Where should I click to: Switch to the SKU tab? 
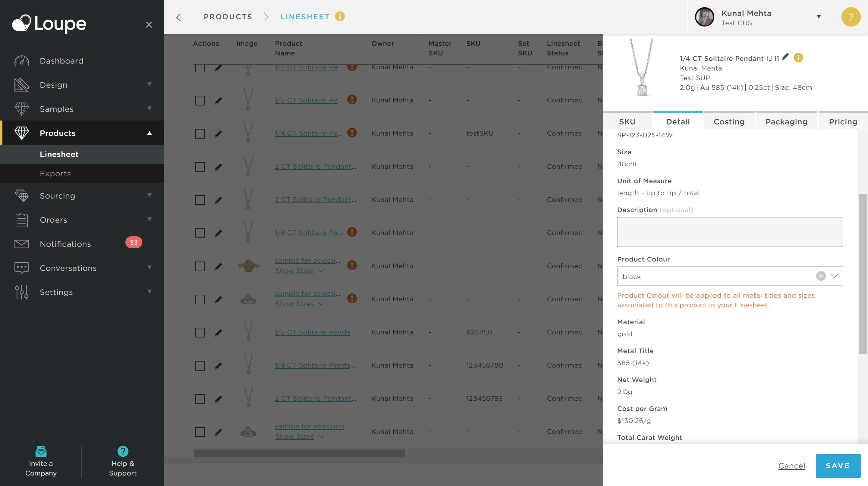coord(627,121)
